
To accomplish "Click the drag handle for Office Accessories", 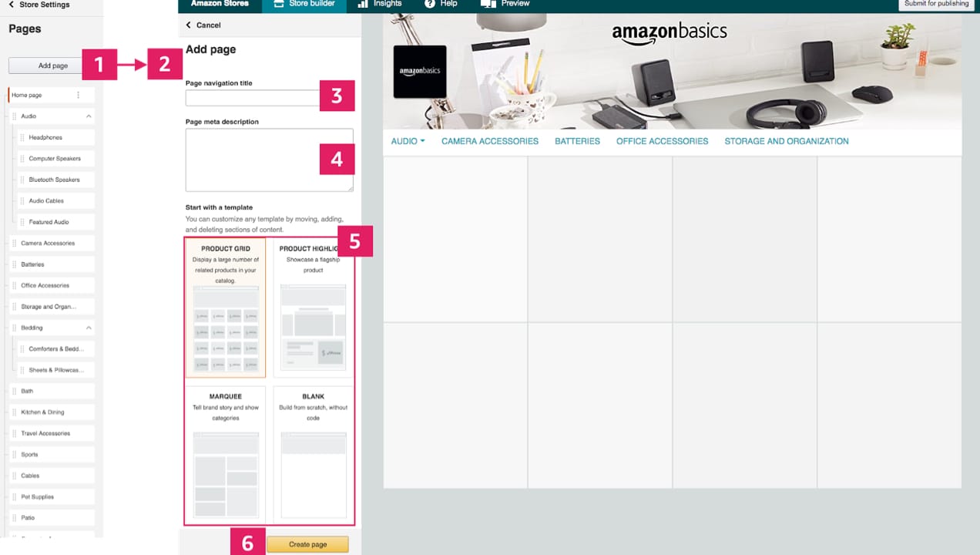I will (x=14, y=286).
